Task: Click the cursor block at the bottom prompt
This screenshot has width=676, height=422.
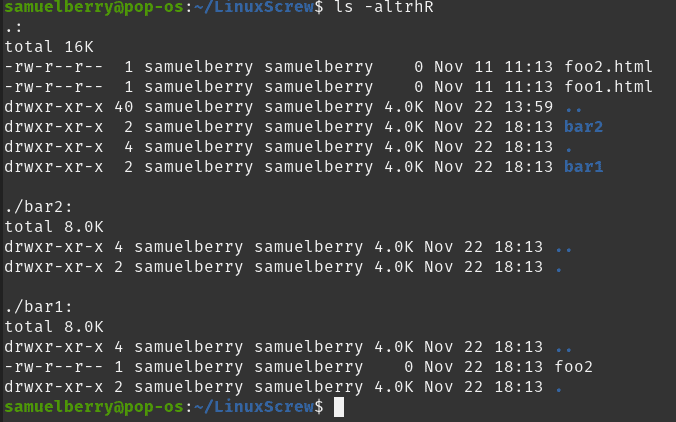Action: (x=339, y=407)
